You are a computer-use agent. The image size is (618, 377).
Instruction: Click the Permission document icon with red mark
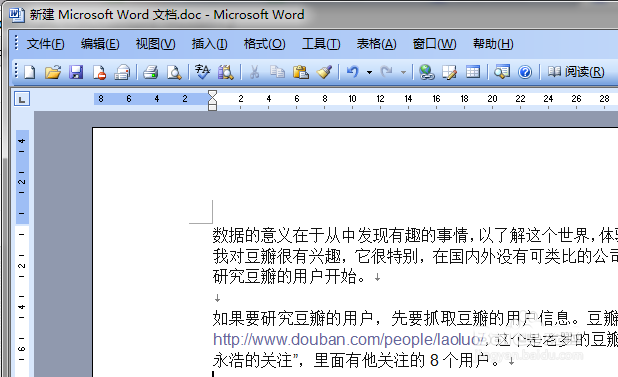tap(99, 72)
